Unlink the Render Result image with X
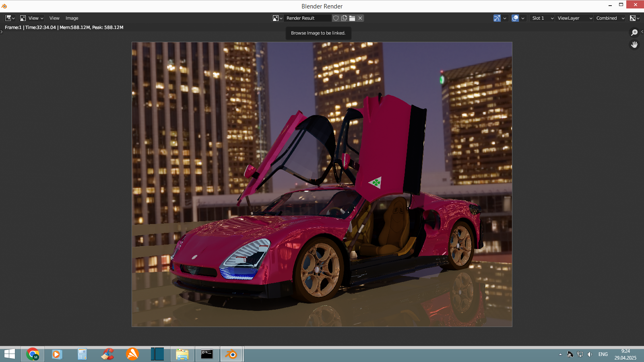Screen dimensions: 644x362 pyautogui.click(x=360, y=18)
